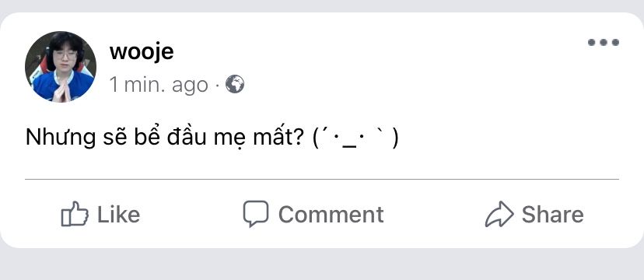The image size is (644, 280).
Task: Click the person's face inside the avatar
Action: coord(65,55)
